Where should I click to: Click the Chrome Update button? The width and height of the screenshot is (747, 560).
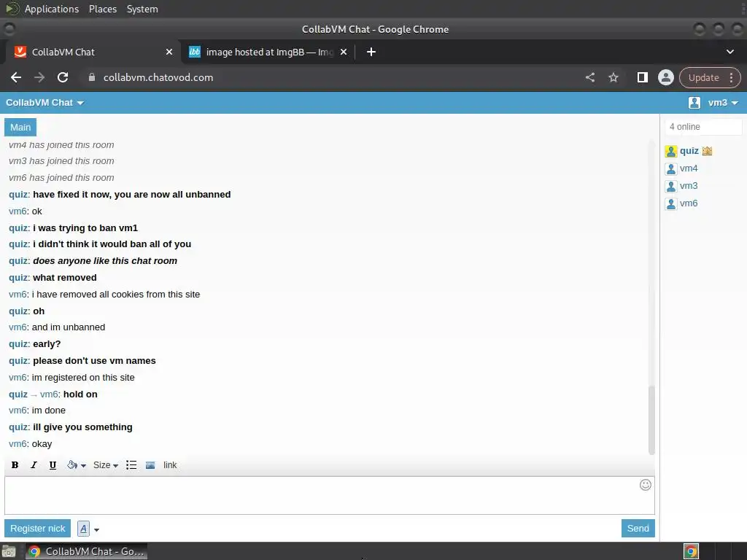point(703,77)
